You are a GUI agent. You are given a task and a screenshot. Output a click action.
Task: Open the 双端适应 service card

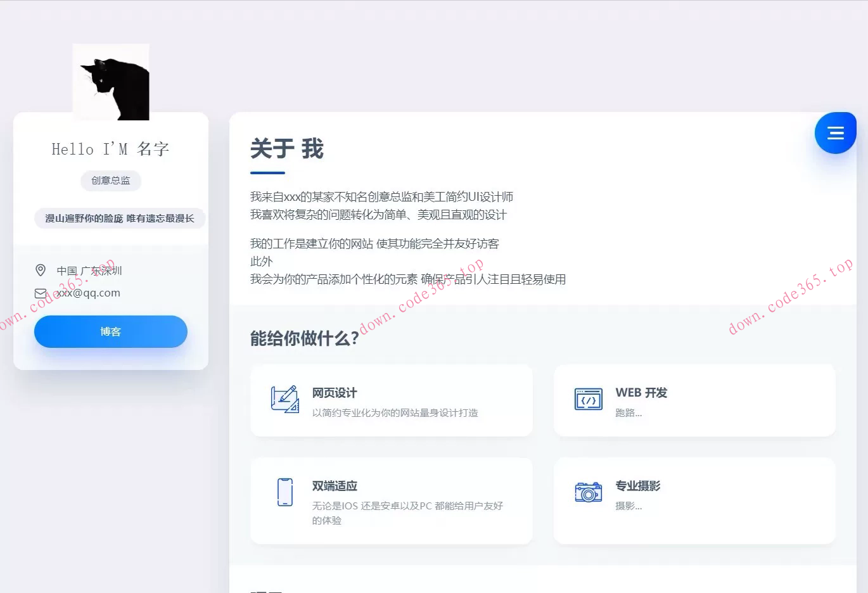click(391, 501)
